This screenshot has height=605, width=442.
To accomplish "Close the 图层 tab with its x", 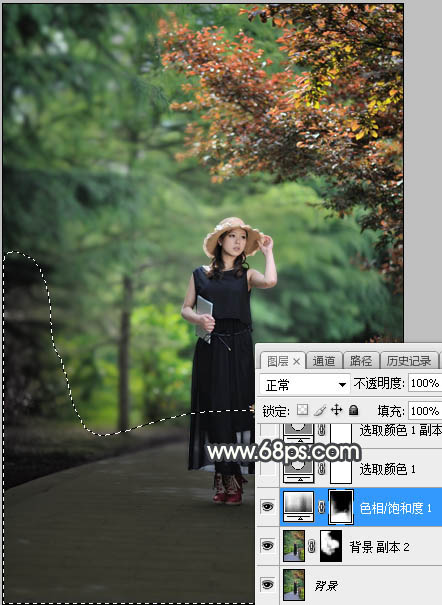I will click(296, 362).
